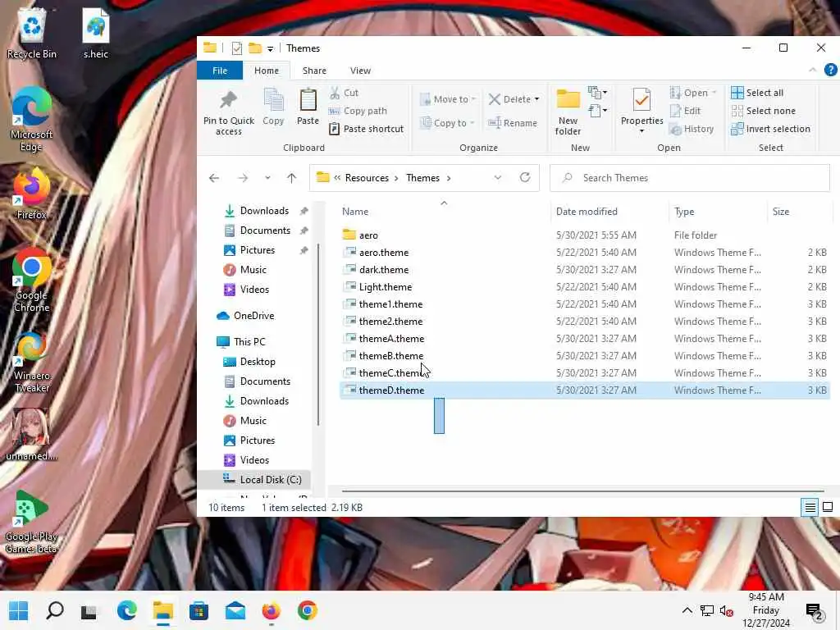This screenshot has height=630, width=840.
Task: Click Paste shortcut command
Action: (367, 129)
